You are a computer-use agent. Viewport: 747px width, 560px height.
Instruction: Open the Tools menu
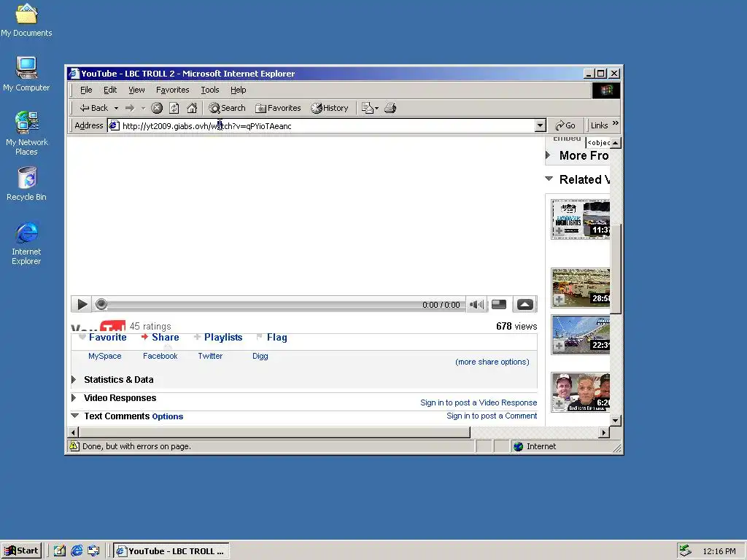pos(209,90)
